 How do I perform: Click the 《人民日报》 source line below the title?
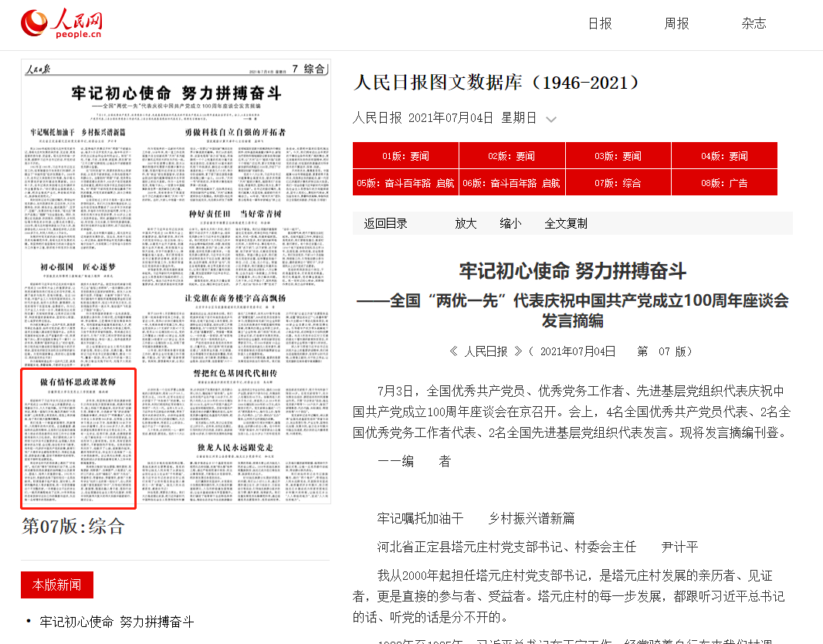[571, 351]
